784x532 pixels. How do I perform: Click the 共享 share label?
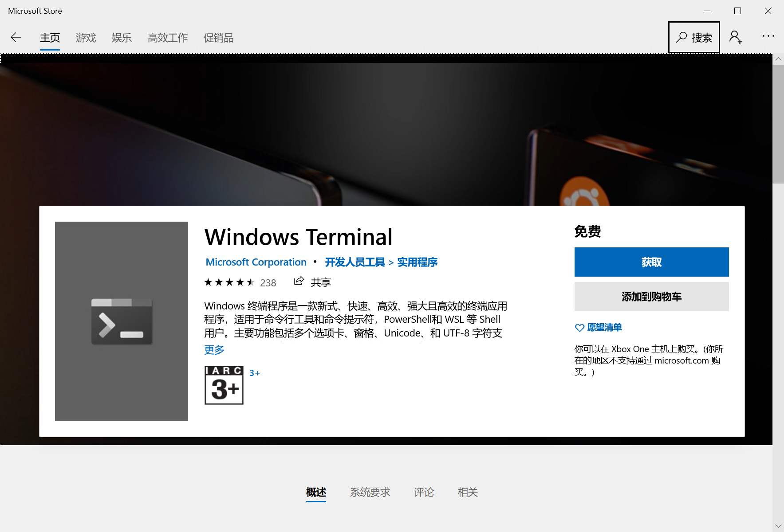pyautogui.click(x=321, y=282)
